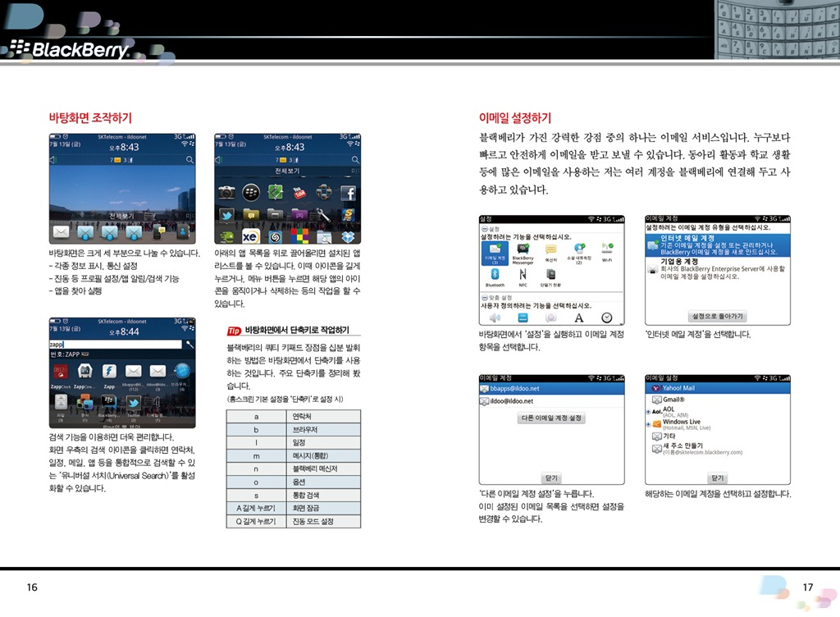The height and width of the screenshot is (617, 840).
Task: Launch the YouTube app icon
Action: pos(299,194)
